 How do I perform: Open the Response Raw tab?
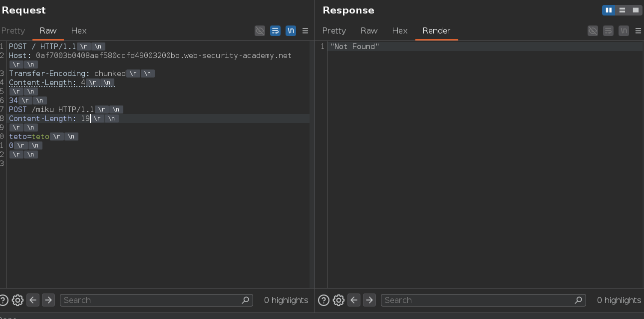369,30
